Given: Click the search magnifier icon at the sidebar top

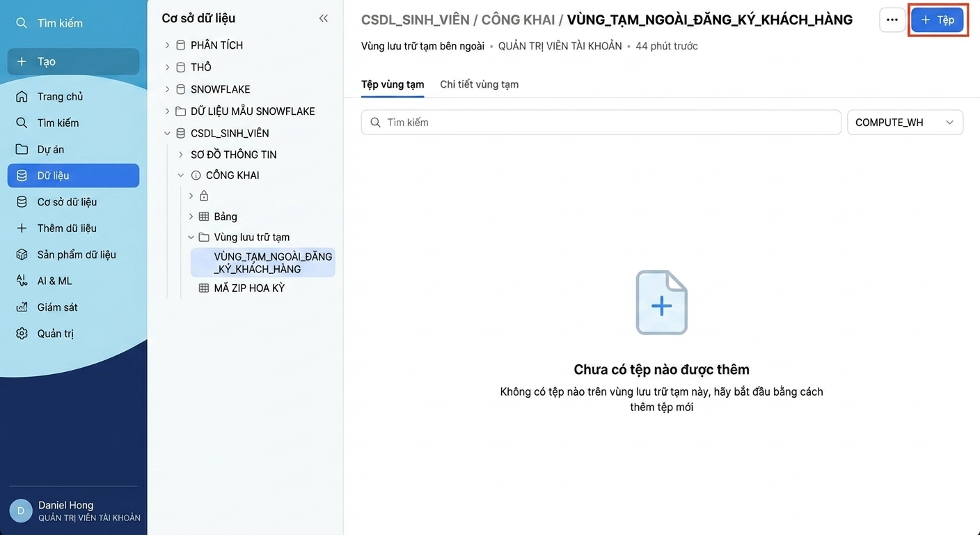Looking at the screenshot, I should (x=22, y=23).
